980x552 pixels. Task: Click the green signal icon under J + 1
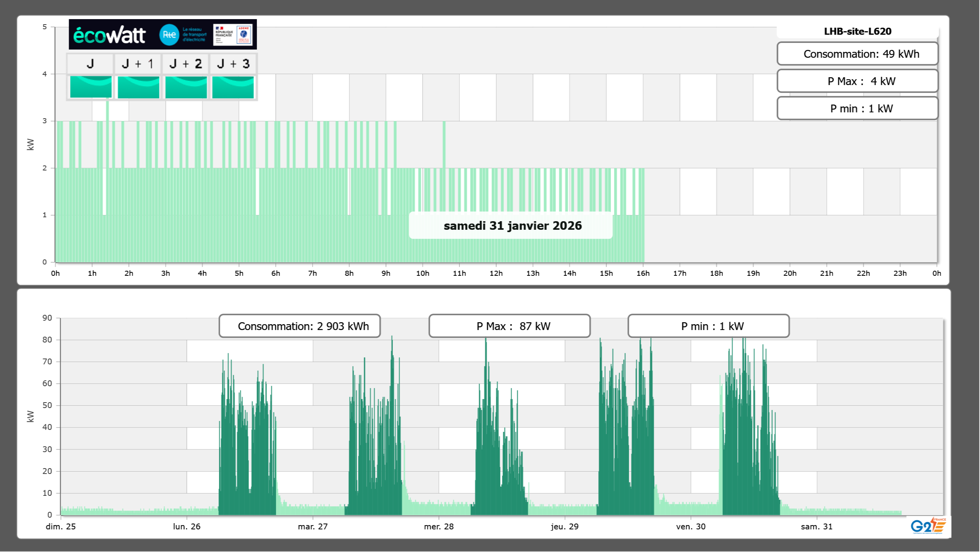tap(138, 87)
